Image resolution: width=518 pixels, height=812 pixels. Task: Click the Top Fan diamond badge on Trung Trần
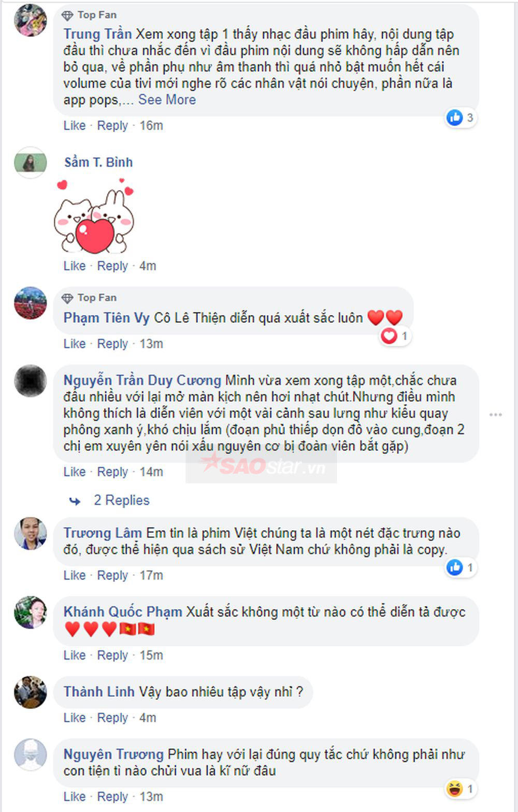(67, 15)
